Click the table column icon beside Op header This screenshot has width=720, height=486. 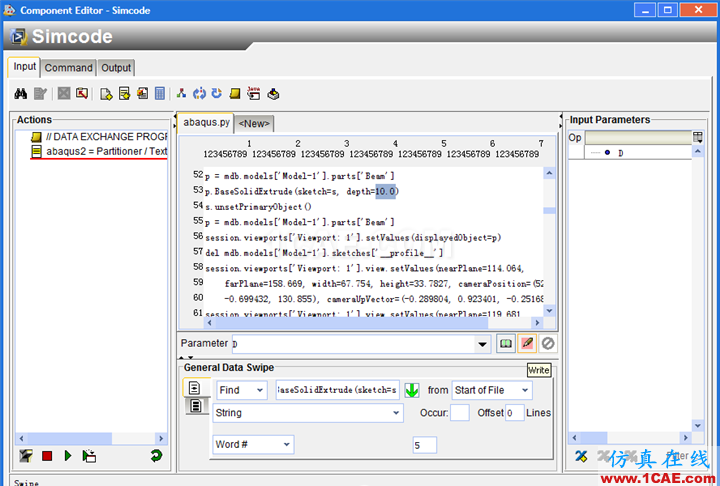coord(698,137)
